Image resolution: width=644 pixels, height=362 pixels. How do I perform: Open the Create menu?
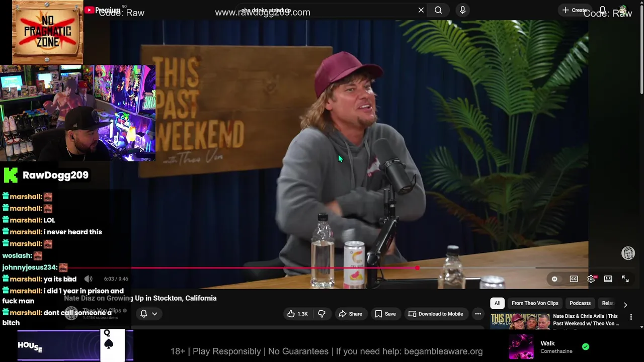(575, 10)
